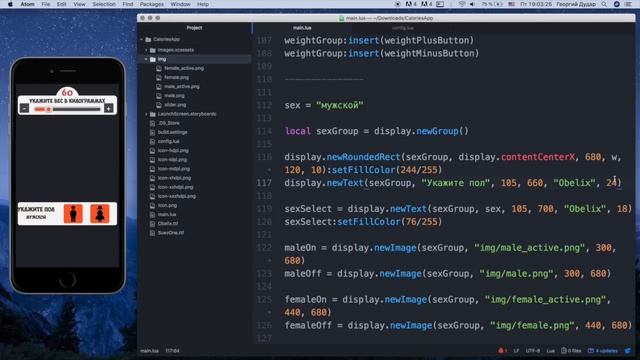Open the Window menu
Screen dimensions: 640x360
pyautogui.click(x=180, y=4)
